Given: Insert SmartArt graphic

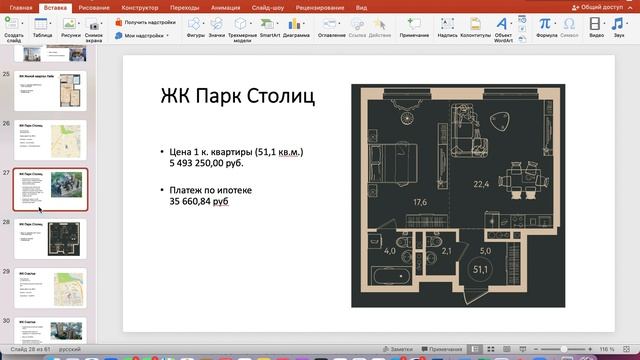Looking at the screenshot, I should [x=267, y=24].
